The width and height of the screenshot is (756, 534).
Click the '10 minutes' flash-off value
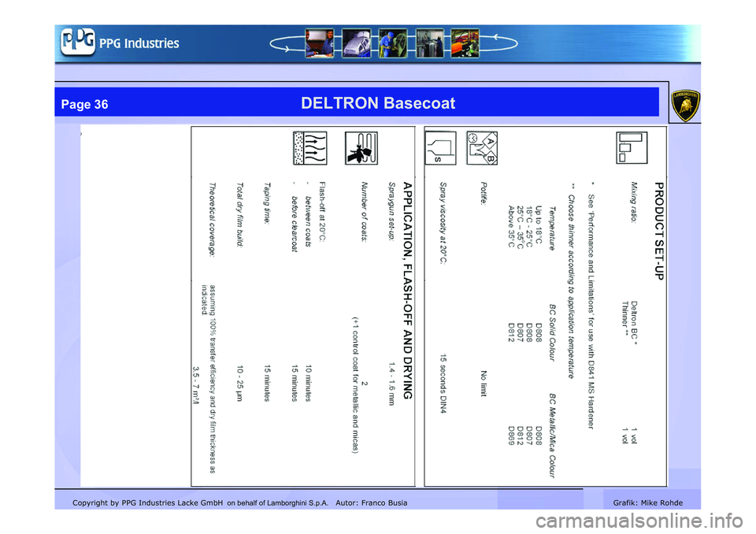click(309, 384)
